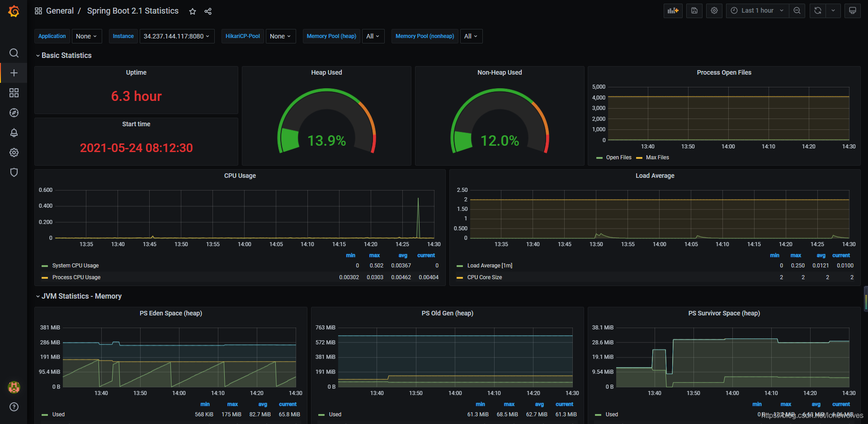This screenshot has height=424, width=868.
Task: Collapse the JVM Statistics - Memory row
Action: 79,296
